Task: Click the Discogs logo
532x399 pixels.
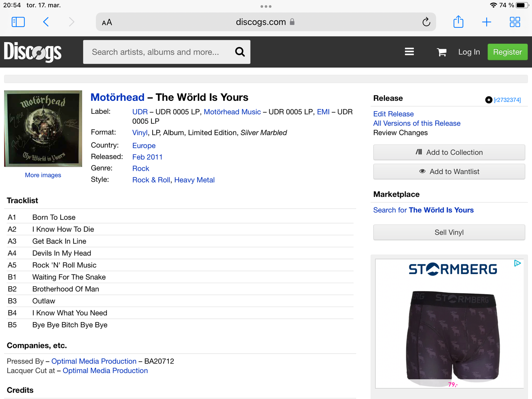Action: click(x=33, y=52)
